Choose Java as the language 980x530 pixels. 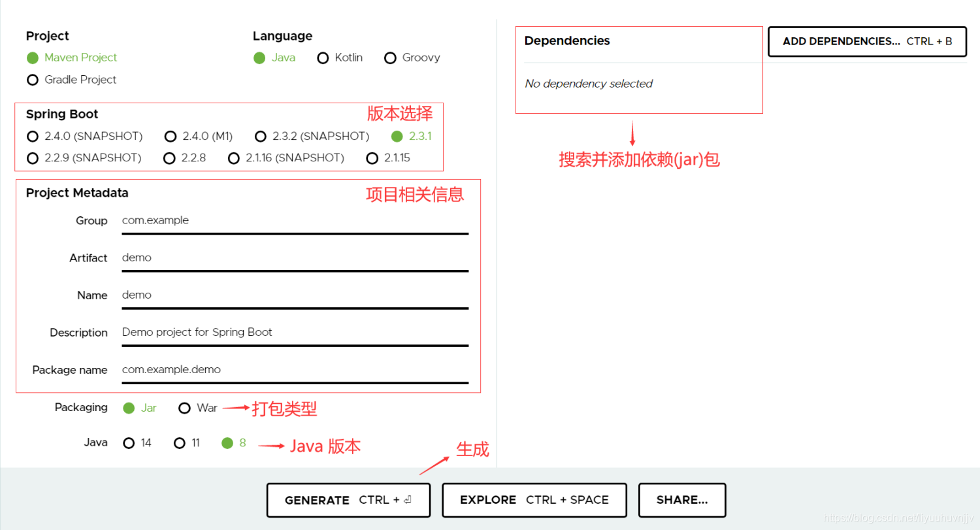(274, 58)
